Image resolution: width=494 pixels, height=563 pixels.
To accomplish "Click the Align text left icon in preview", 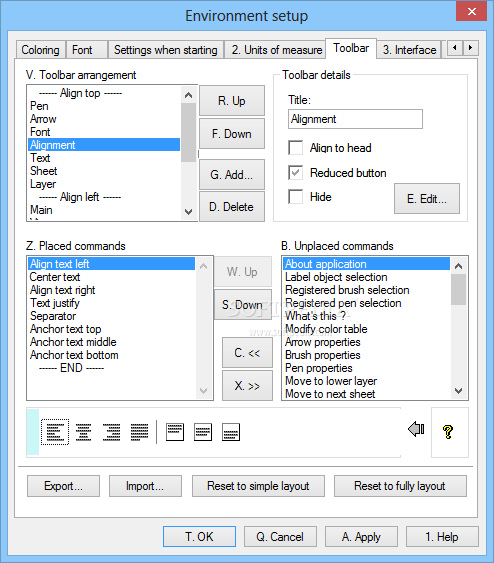I will [x=55, y=432].
